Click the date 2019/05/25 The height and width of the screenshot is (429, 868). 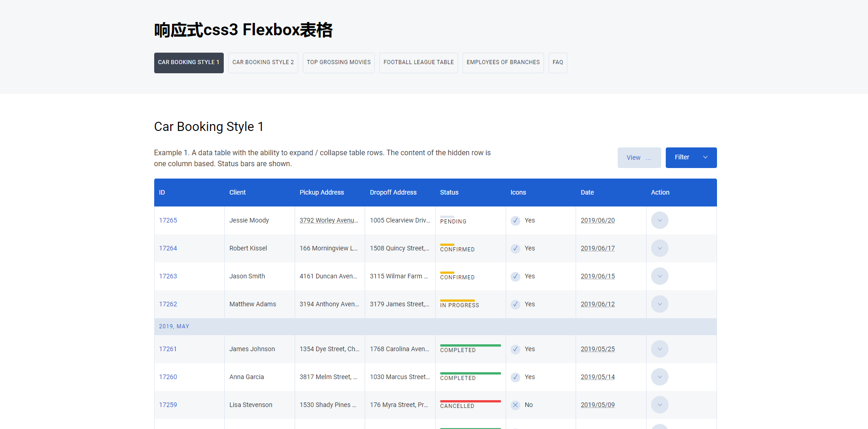pyautogui.click(x=598, y=349)
